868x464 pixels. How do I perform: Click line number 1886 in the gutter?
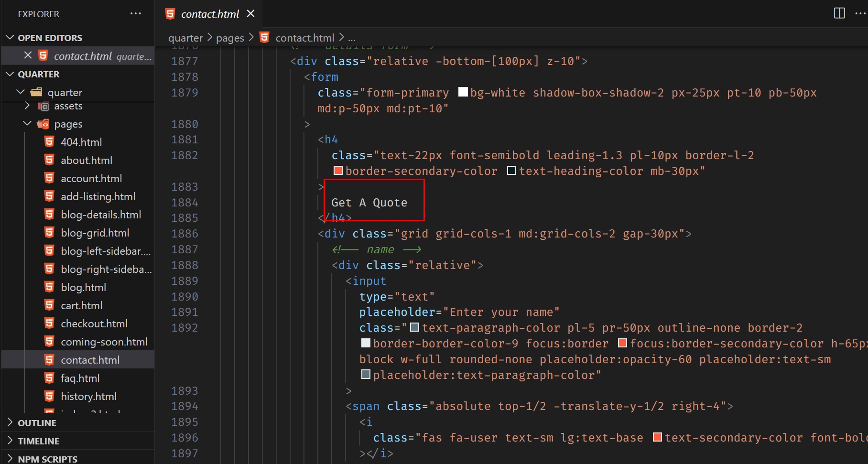point(184,234)
